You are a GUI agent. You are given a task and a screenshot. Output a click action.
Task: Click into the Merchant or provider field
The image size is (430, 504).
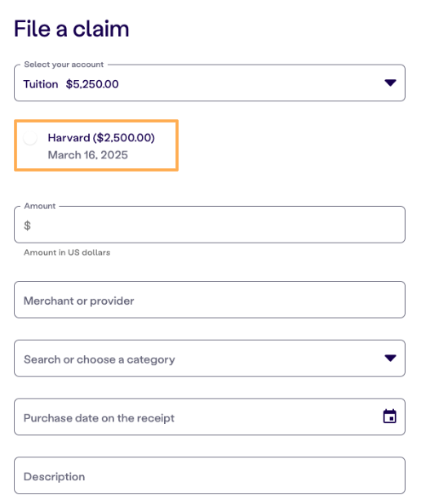pyautogui.click(x=210, y=300)
